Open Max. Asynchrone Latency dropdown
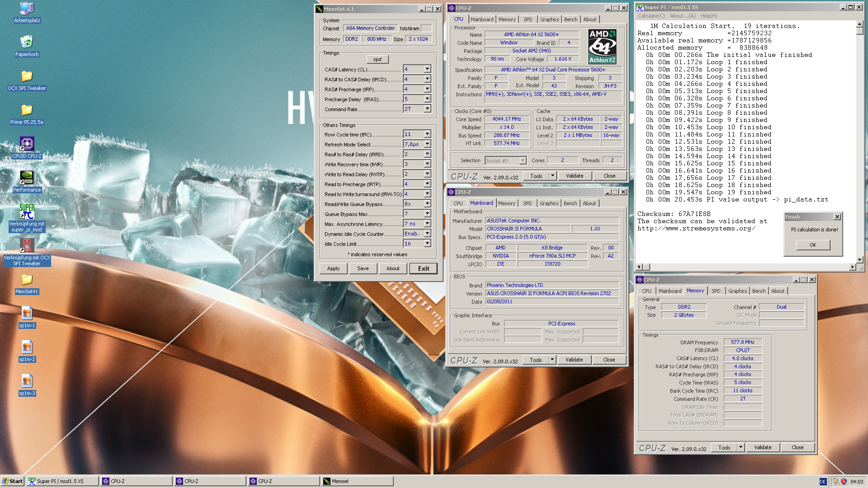Screen dimensions: 868x488 pyautogui.click(x=427, y=224)
